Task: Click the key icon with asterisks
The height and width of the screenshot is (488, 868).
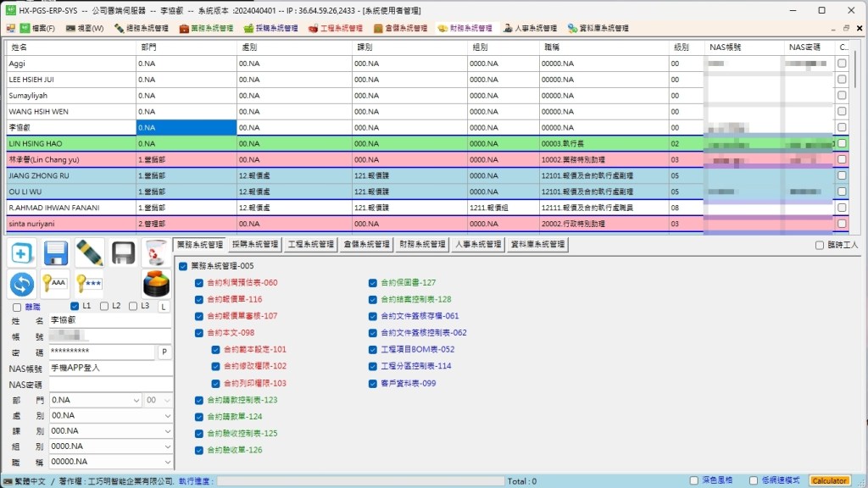Action: [x=89, y=285]
